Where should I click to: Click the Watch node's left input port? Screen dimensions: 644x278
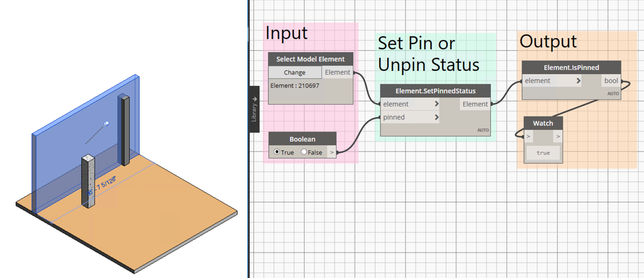(528, 136)
